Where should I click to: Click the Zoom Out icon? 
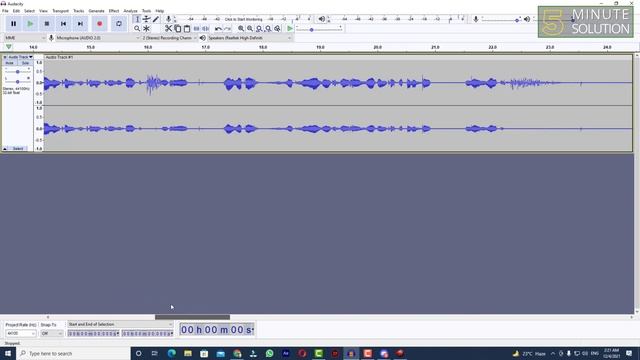tap(250, 29)
